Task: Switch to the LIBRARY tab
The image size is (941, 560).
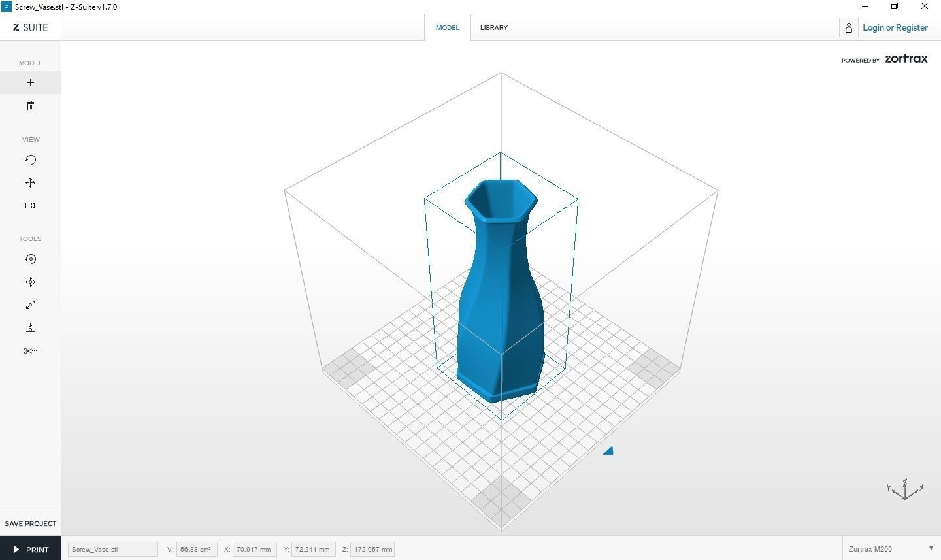Action: [x=494, y=27]
